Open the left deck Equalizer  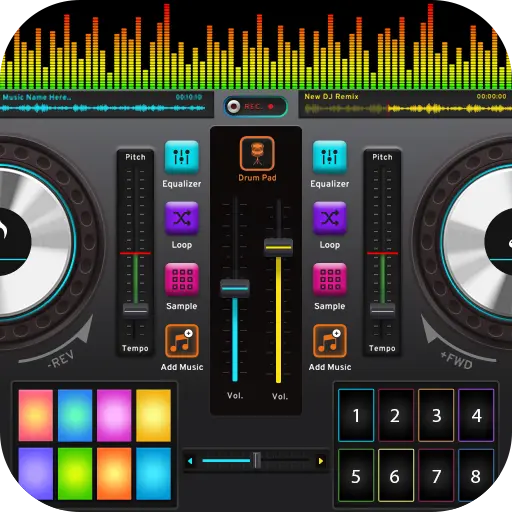coord(182,157)
